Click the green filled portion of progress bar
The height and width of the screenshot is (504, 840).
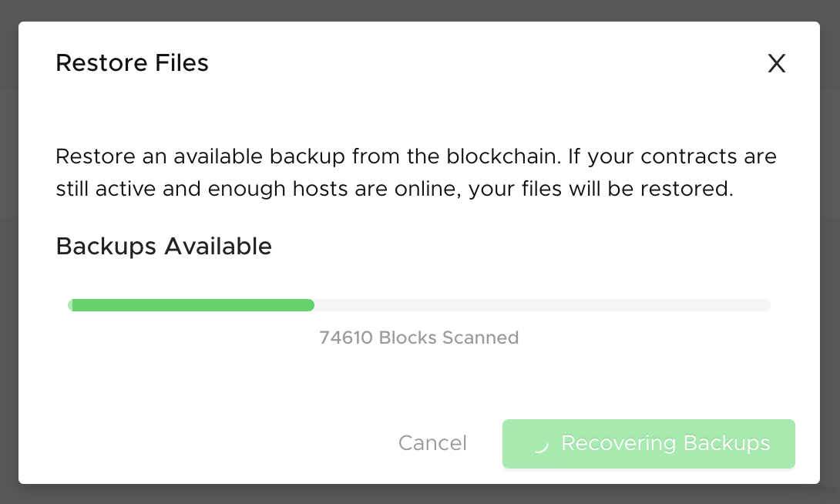pyautogui.click(x=191, y=305)
